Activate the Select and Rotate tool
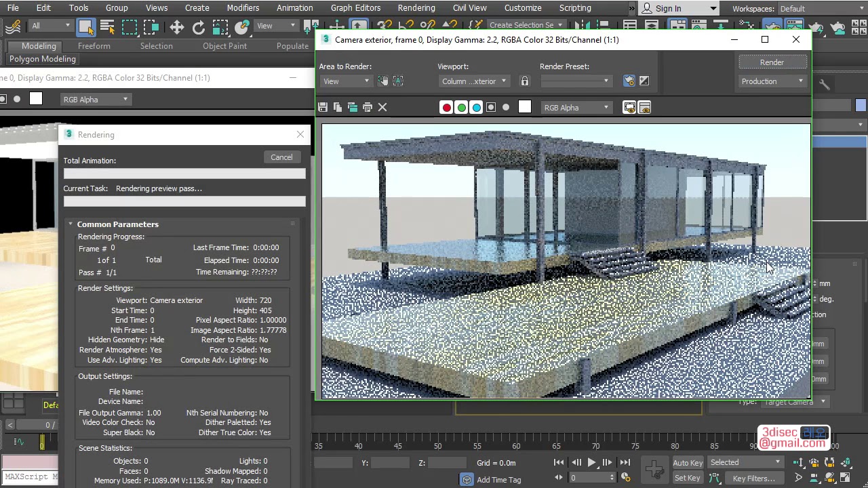 (198, 27)
